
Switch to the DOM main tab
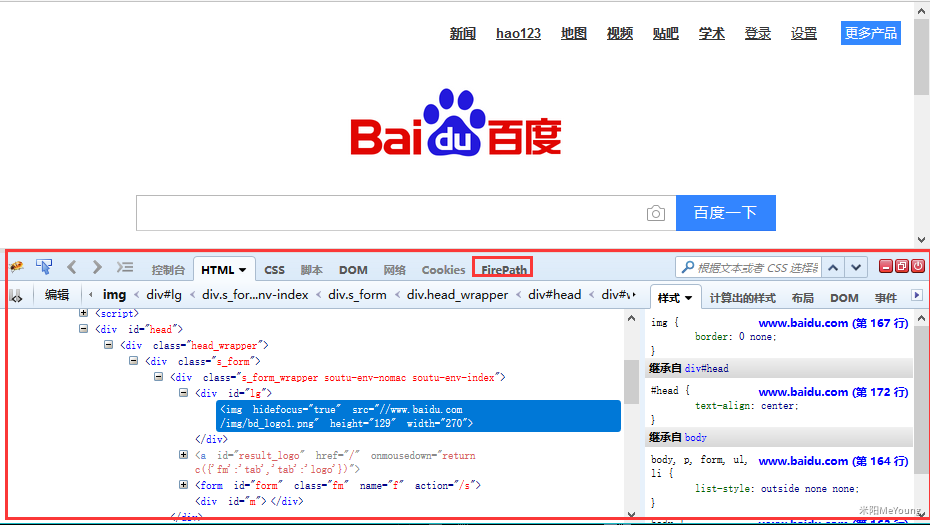tap(353, 270)
